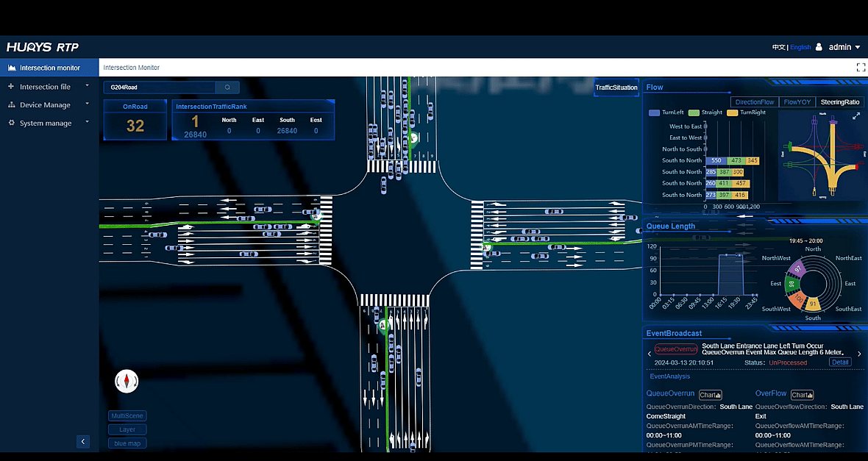Click the compass icon on the map
The image size is (868, 461).
coord(127,381)
